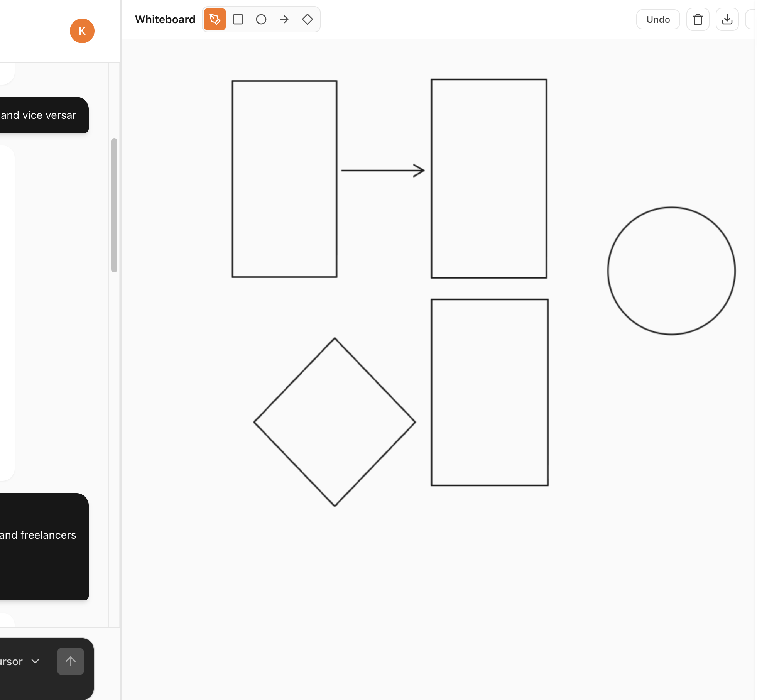Select the Circle shape tool
The image size is (757, 700).
tap(261, 19)
